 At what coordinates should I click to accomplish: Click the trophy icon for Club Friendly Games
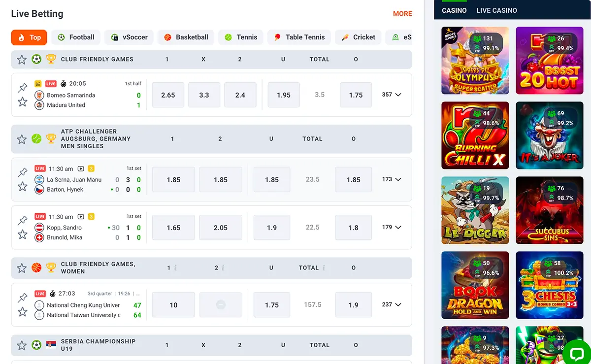51,59
